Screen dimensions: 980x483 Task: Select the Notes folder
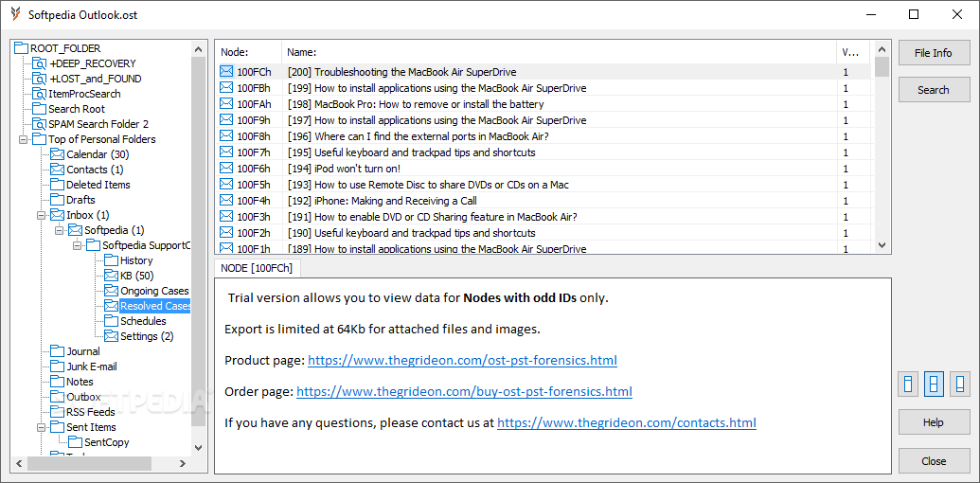[80, 382]
